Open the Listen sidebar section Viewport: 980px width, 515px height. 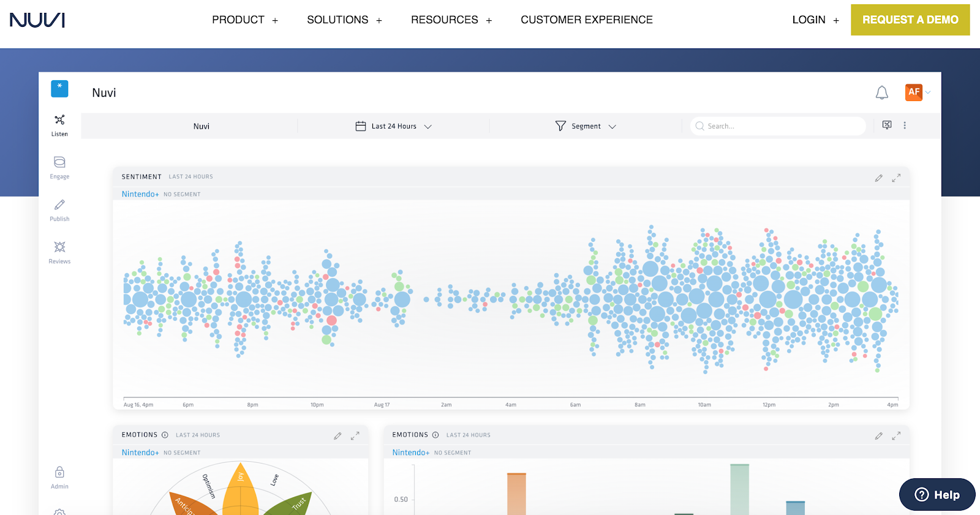point(59,125)
